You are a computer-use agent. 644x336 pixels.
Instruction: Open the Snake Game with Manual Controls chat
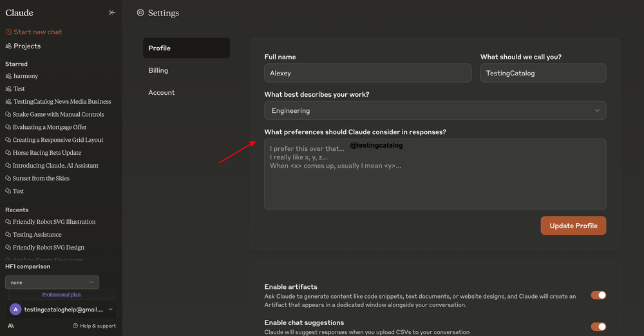click(58, 114)
